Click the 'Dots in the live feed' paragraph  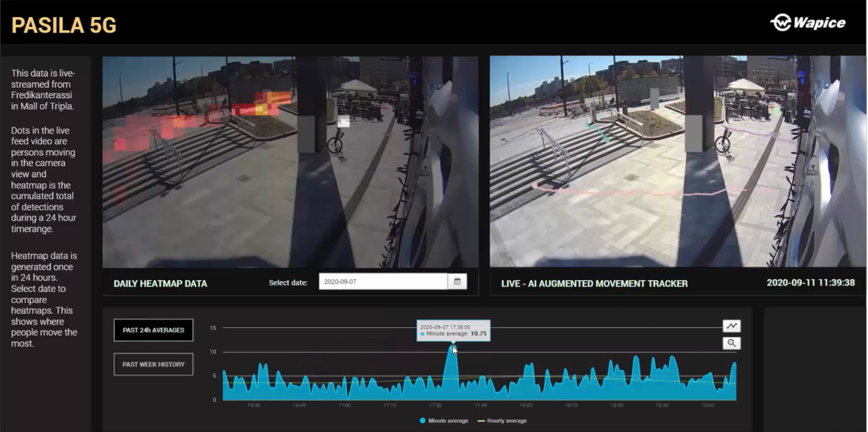43,179
